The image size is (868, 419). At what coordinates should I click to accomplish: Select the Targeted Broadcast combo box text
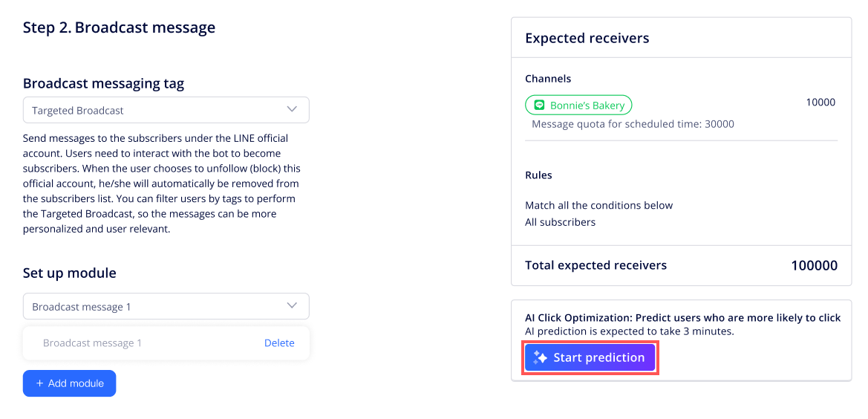click(78, 110)
